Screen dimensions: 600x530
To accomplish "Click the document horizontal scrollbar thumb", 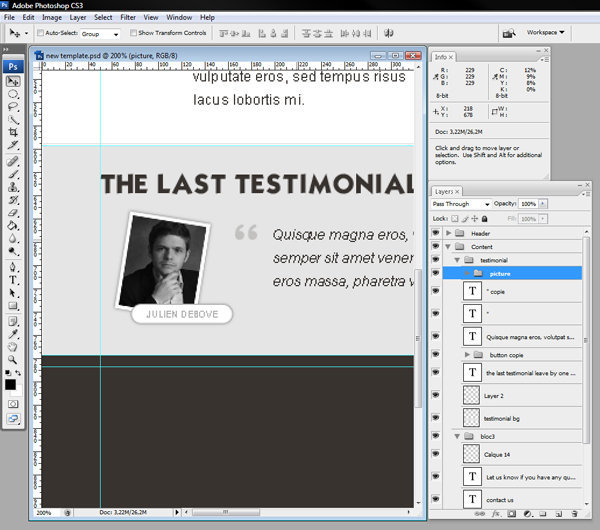I will [225, 512].
